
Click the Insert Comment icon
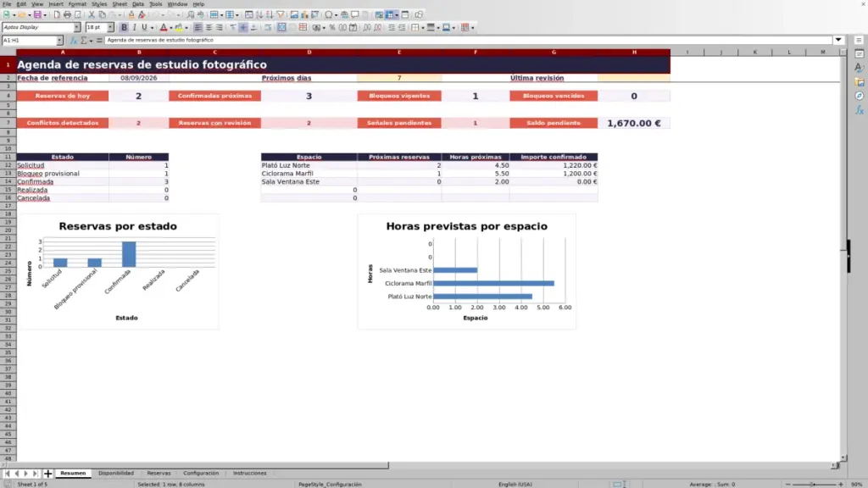click(355, 15)
